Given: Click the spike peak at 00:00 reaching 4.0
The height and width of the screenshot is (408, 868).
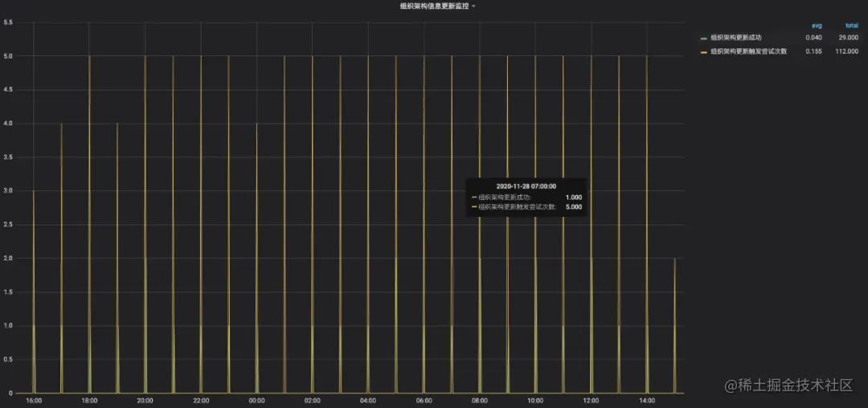Looking at the screenshot, I should pyautogui.click(x=256, y=124).
